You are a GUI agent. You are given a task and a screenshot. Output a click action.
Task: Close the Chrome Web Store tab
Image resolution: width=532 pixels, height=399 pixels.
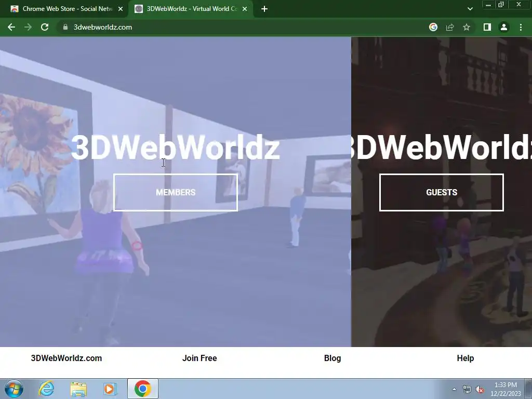[121, 9]
